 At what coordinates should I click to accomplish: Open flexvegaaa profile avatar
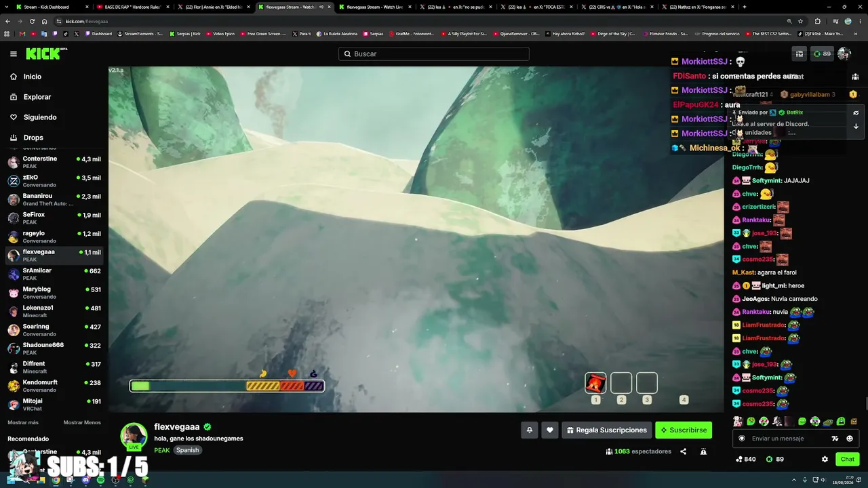tap(134, 436)
